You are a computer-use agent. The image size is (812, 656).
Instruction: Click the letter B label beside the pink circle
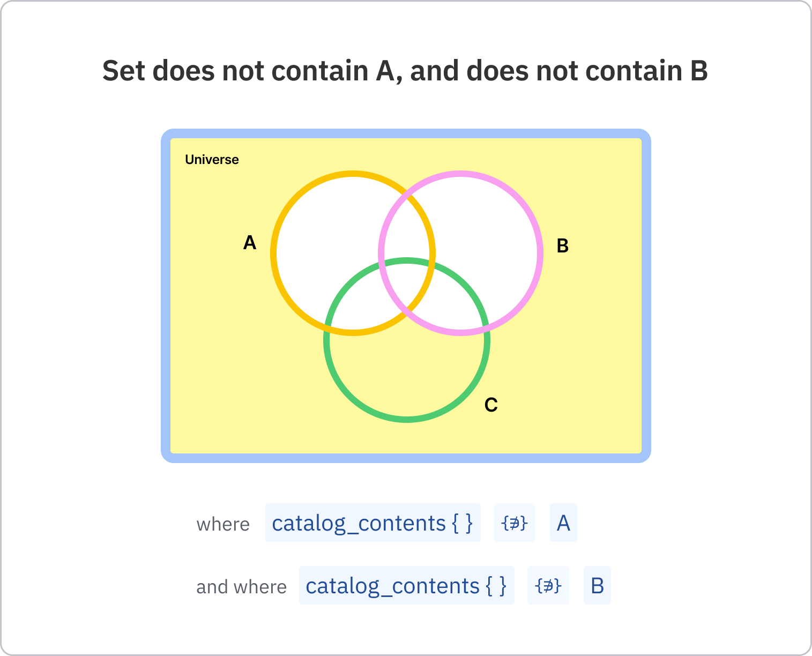(562, 246)
